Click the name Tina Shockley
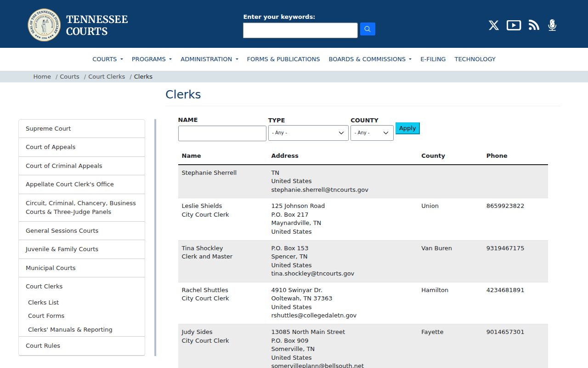The width and height of the screenshot is (588, 368). [x=202, y=248]
